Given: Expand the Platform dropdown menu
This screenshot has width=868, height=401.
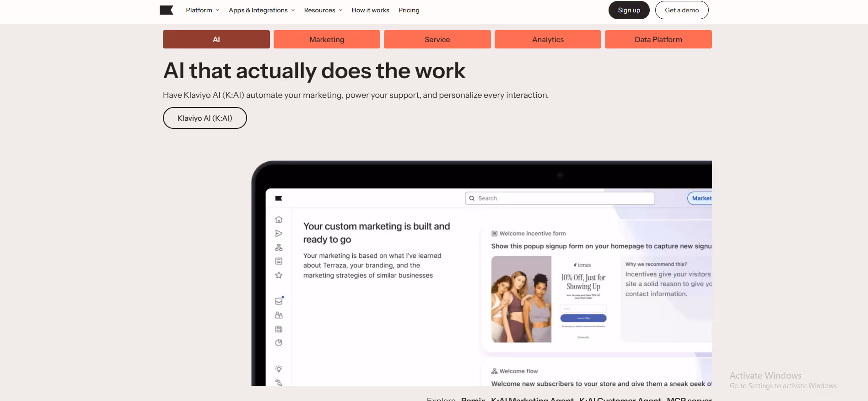Looking at the screenshot, I should (x=203, y=10).
